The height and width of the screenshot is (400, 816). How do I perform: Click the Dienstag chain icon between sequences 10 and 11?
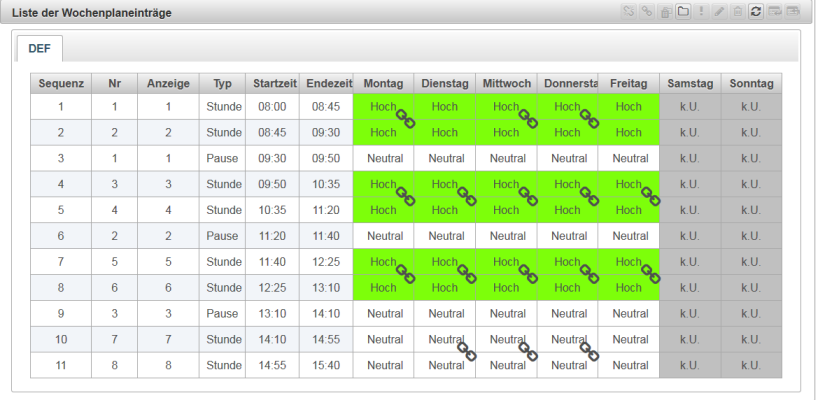point(466,351)
